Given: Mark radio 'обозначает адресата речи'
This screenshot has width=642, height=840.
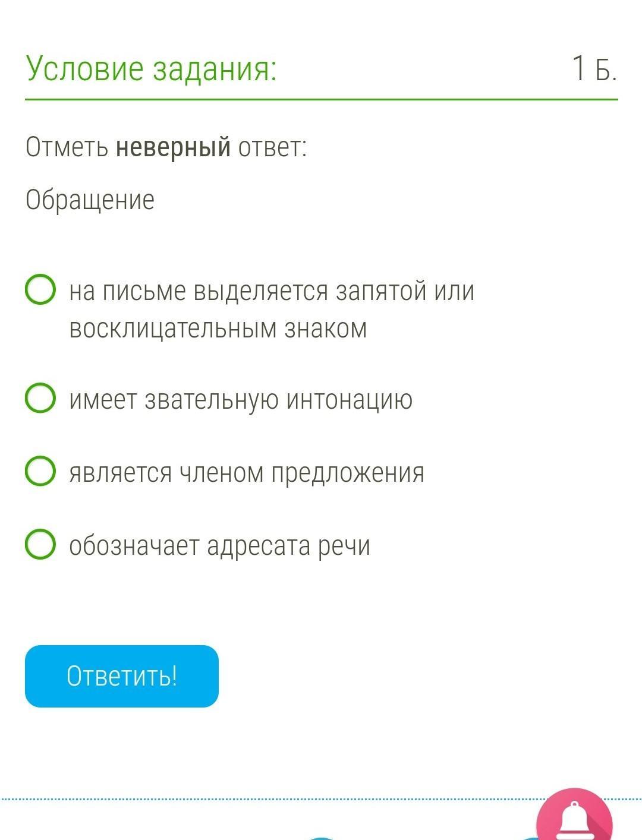Looking at the screenshot, I should (40, 544).
